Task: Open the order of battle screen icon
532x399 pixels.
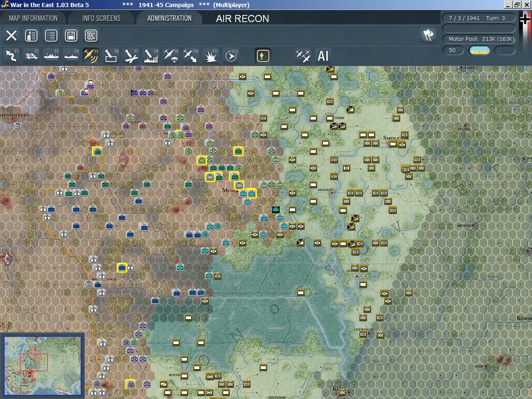Action: 31,35
